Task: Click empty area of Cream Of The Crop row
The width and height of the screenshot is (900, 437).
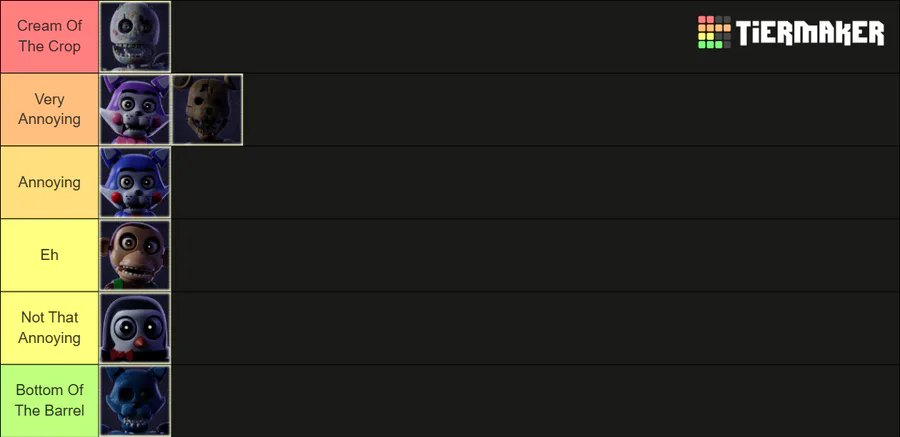Action: tap(430, 37)
